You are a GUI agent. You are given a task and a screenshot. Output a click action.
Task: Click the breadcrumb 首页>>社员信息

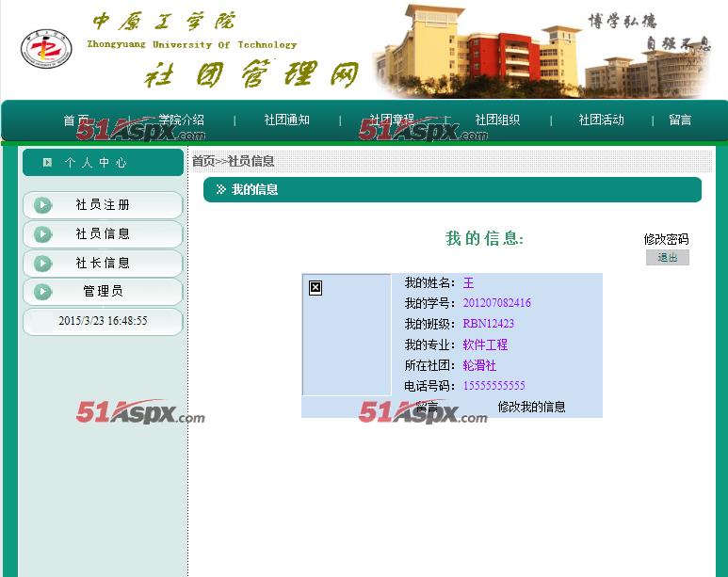pyautogui.click(x=233, y=161)
